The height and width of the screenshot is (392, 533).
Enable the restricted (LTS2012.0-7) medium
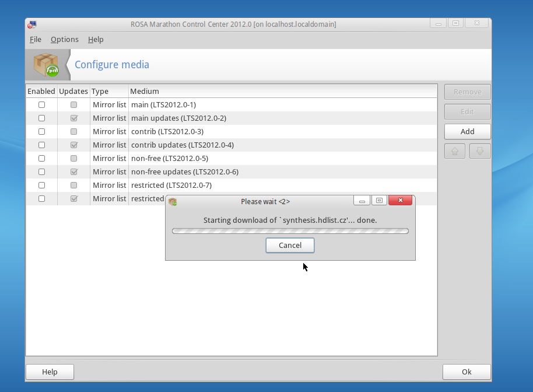(41, 185)
